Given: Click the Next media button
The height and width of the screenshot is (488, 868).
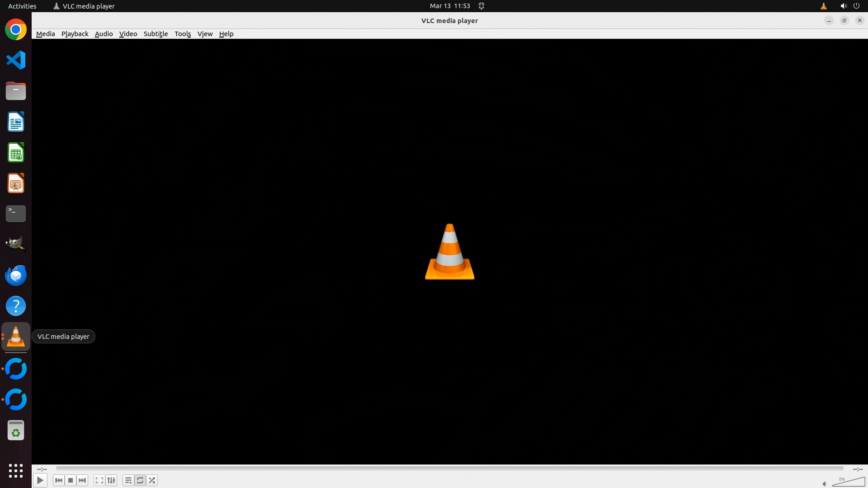Looking at the screenshot, I should [x=82, y=480].
